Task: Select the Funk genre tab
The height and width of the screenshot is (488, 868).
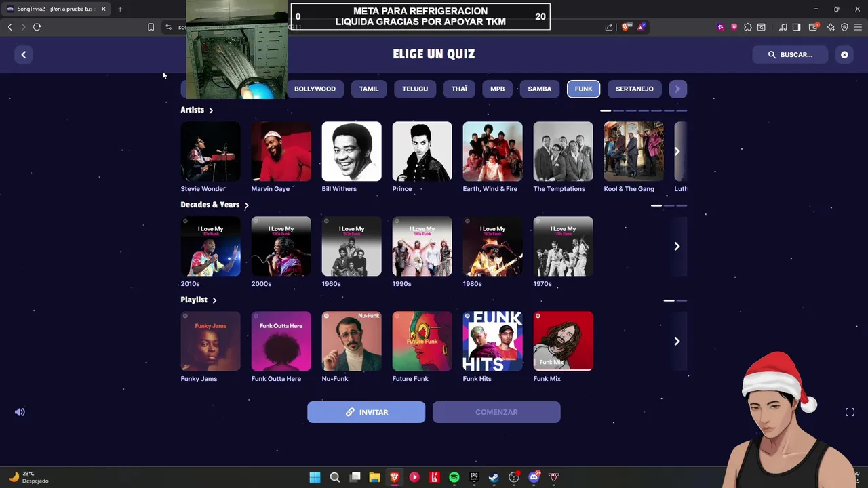Action: pyautogui.click(x=583, y=89)
